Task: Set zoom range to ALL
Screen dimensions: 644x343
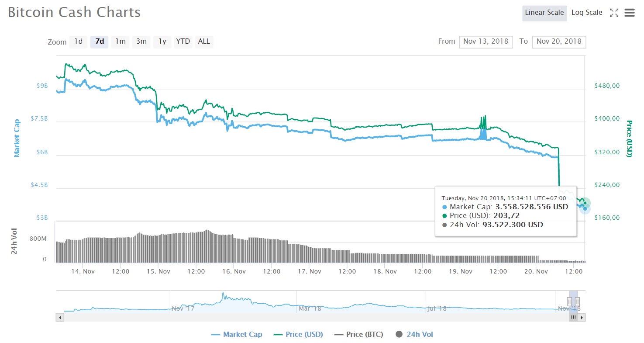Action: [204, 42]
